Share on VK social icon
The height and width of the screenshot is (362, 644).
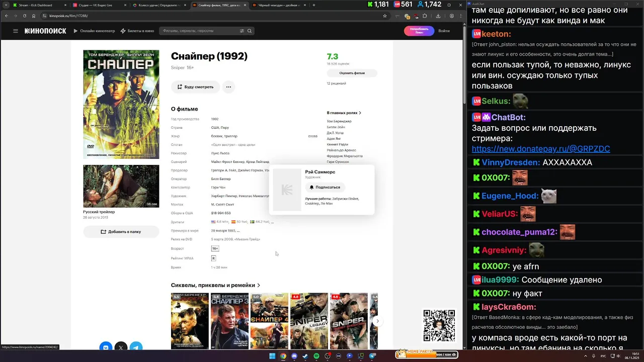(106, 347)
